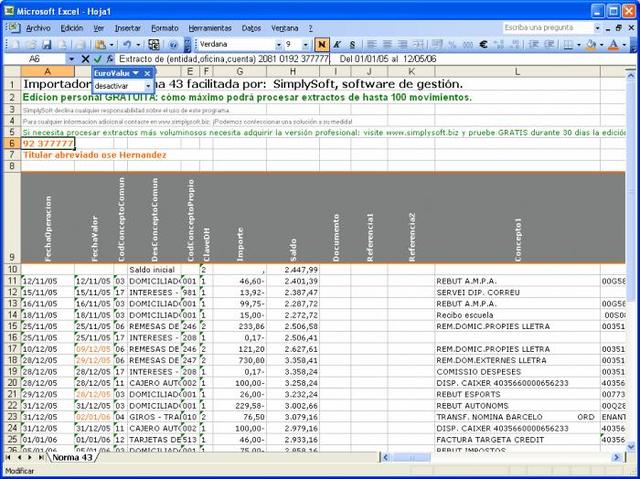This screenshot has height=479, width=640.
Task: Open the Font Color dropdown arrow
Action: (624, 44)
